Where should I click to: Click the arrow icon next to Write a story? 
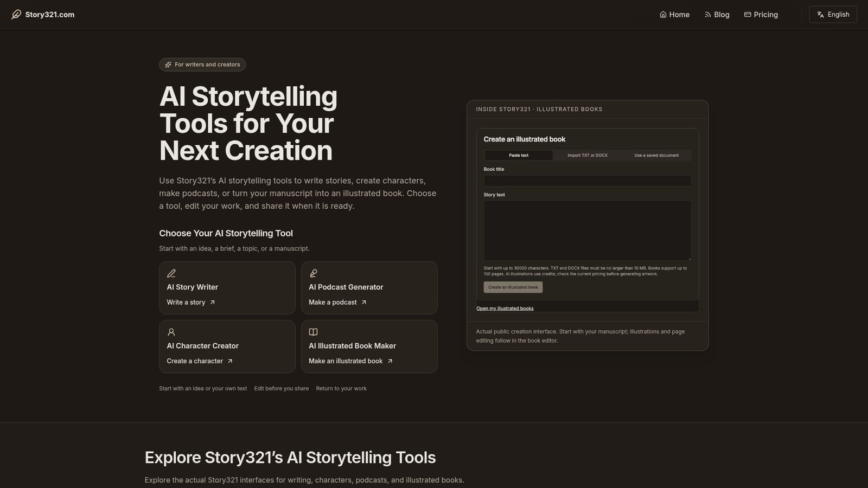coord(212,303)
